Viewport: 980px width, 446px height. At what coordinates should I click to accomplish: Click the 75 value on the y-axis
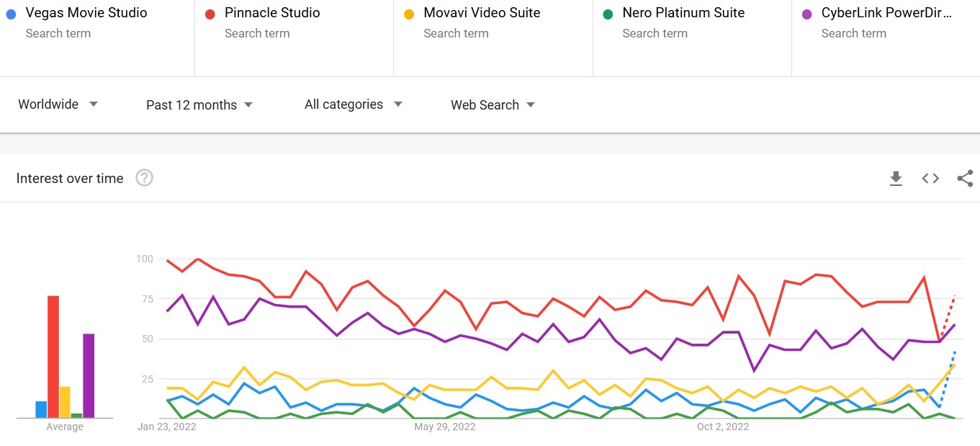coord(148,299)
